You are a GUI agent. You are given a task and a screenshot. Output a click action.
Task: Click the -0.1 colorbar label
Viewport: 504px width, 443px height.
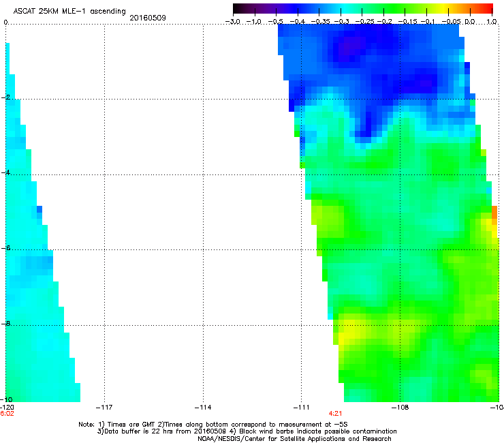428,22
